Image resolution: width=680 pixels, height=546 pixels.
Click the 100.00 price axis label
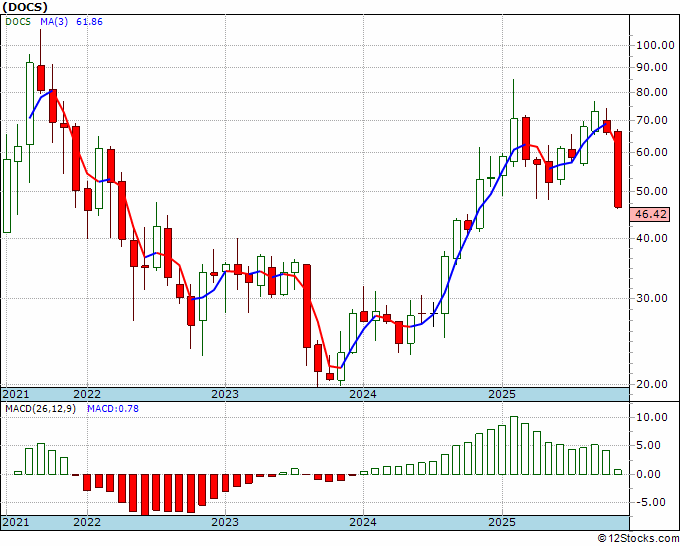655,45
